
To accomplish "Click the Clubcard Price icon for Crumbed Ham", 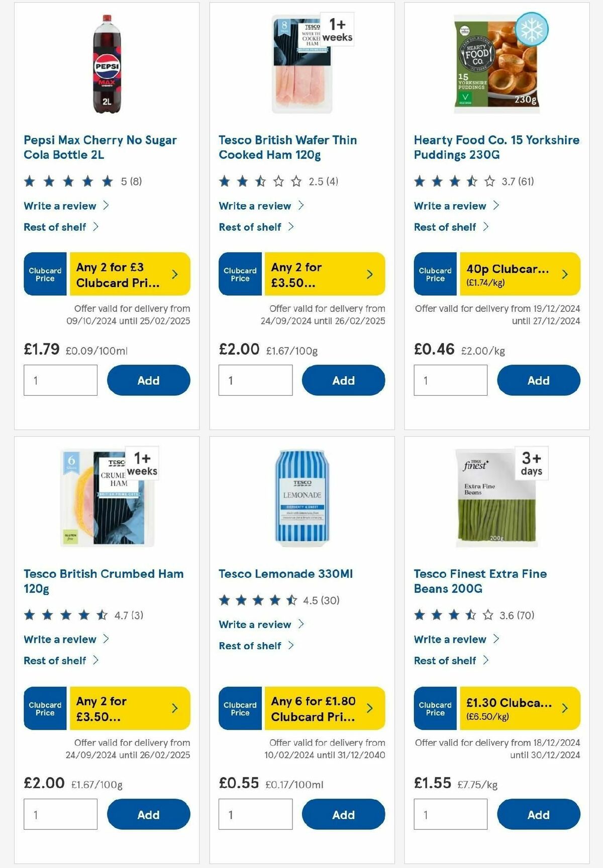I will click(x=45, y=708).
